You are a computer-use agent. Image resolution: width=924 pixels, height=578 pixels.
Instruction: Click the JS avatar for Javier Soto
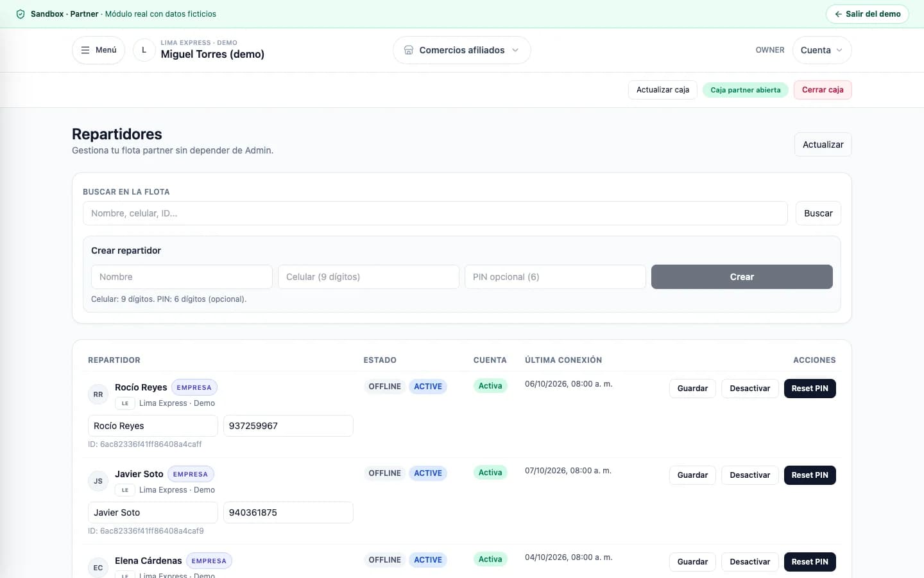coord(98,481)
